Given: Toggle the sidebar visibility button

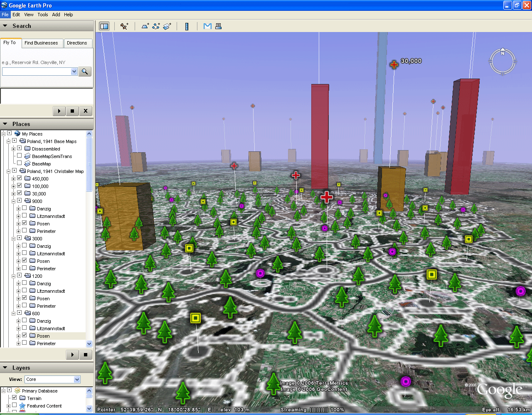Looking at the screenshot, I should tap(104, 26).
